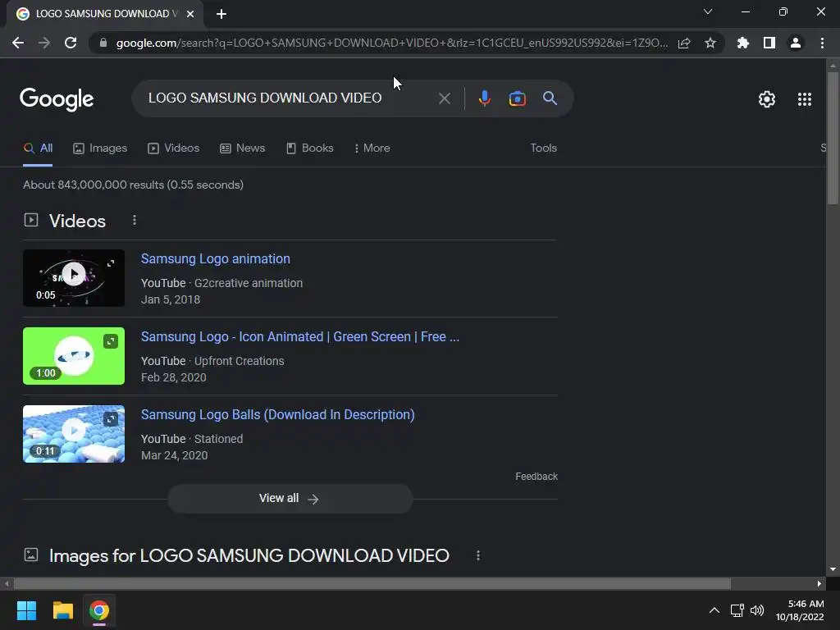Expand the Samsung Logo animation preview
Image resolution: width=840 pixels, height=630 pixels.
[x=111, y=263]
